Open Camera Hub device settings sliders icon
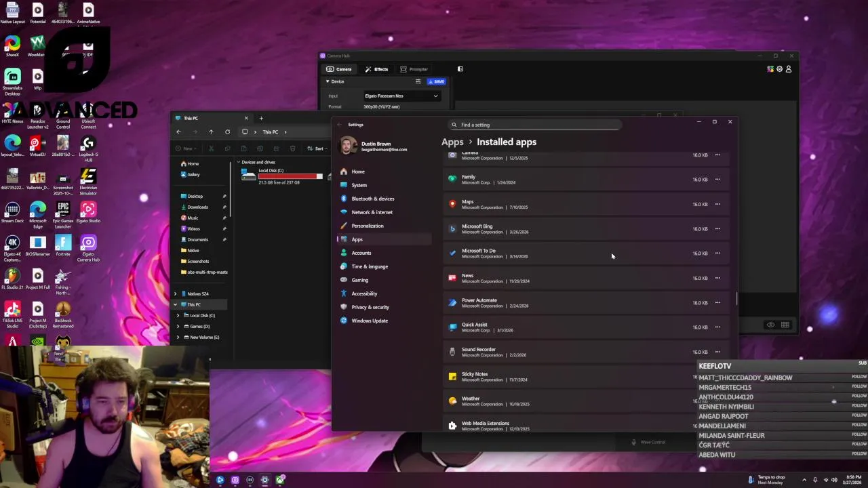This screenshot has height=488, width=868. [418, 81]
